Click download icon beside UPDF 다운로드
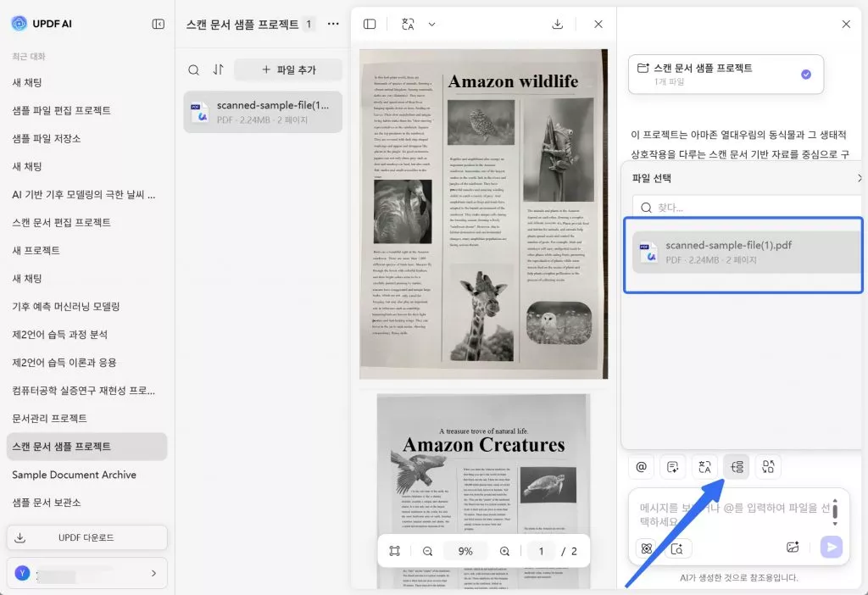The height and width of the screenshot is (595, 868). click(x=20, y=537)
